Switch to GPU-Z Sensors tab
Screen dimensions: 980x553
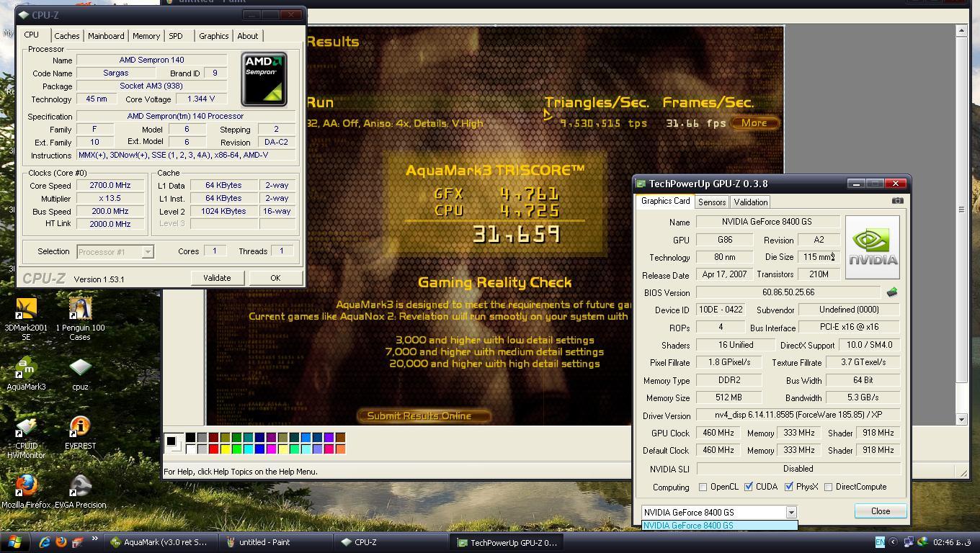click(711, 202)
